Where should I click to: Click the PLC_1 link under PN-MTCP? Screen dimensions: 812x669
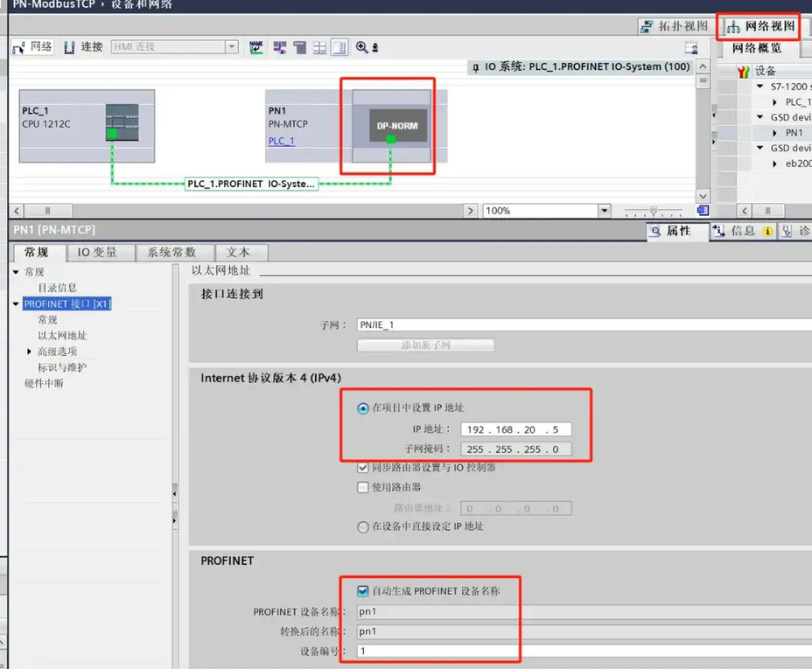281,141
